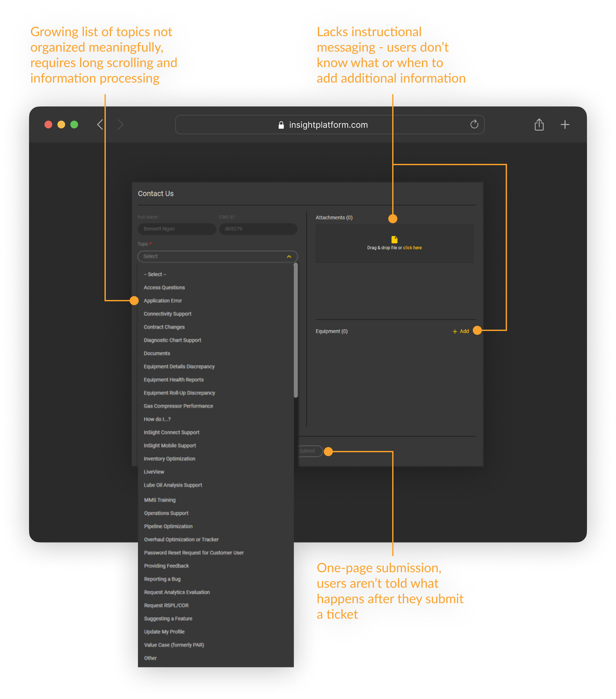616x699 pixels.
Task: Click the plus icon beside Add equipment
Action: click(455, 331)
